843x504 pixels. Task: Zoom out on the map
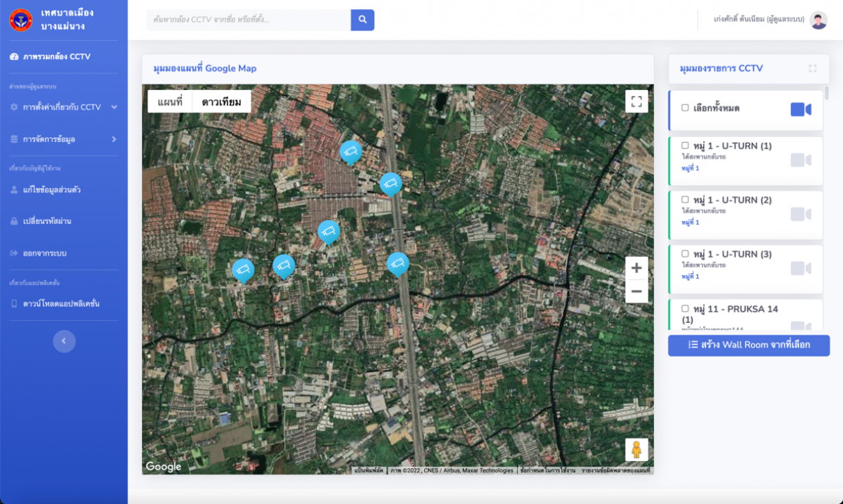636,291
